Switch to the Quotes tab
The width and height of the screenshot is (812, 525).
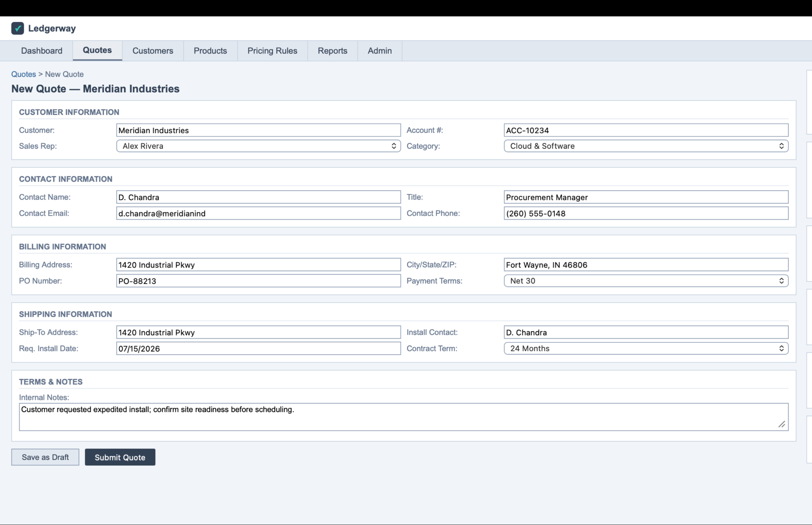pyautogui.click(x=97, y=50)
